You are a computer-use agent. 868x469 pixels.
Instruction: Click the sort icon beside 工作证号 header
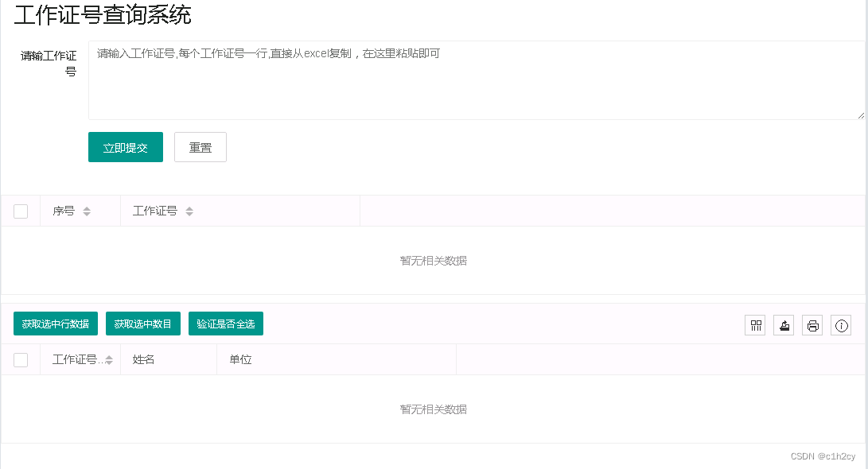189,211
